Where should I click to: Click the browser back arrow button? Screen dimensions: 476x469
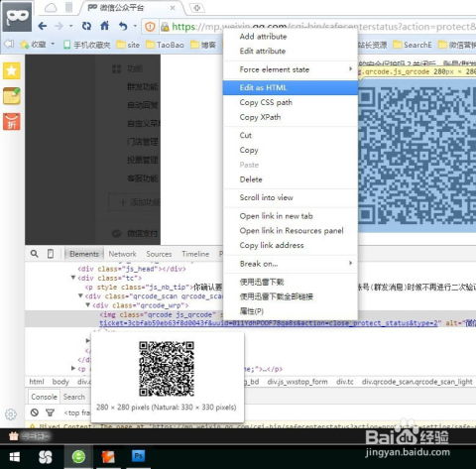43,26
